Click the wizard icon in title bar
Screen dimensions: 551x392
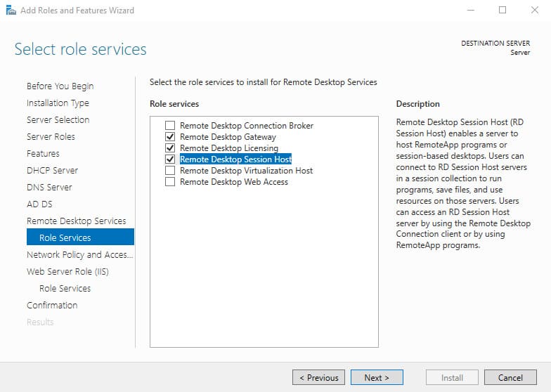(11, 11)
